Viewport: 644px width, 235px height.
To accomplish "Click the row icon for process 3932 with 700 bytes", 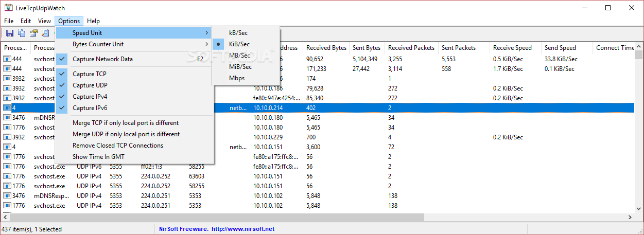I will (x=7, y=137).
